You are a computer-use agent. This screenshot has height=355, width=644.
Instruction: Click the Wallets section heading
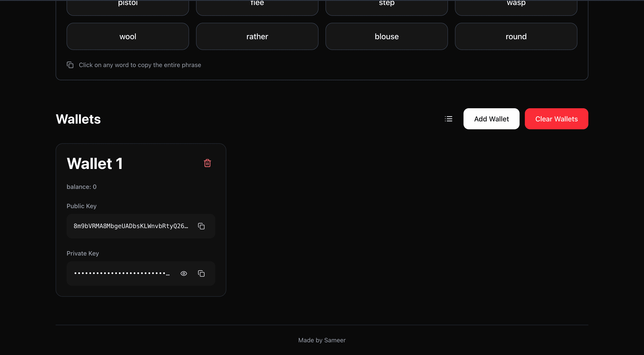click(x=78, y=119)
